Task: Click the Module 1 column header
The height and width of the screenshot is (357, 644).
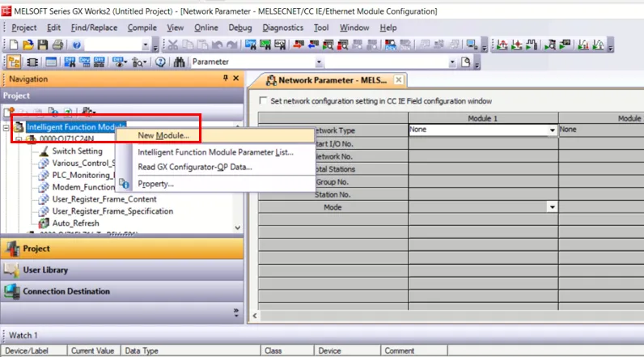Action: coord(482,118)
